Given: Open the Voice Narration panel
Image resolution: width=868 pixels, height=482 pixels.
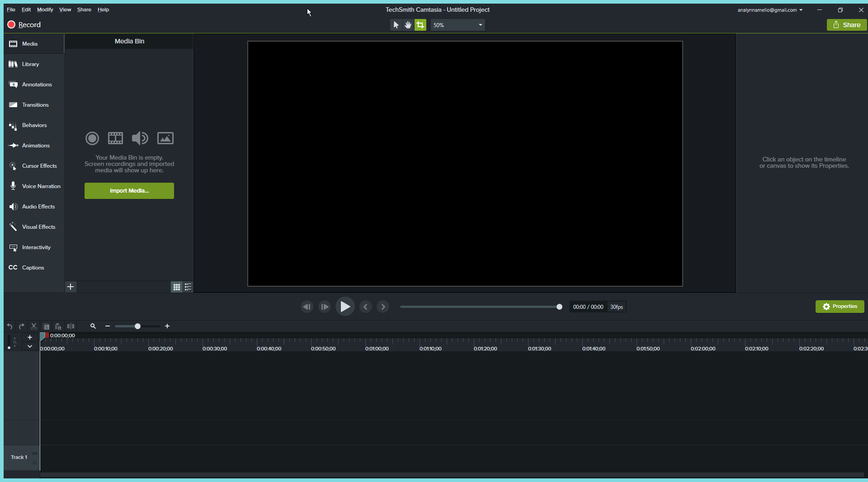Looking at the screenshot, I should 34,186.
